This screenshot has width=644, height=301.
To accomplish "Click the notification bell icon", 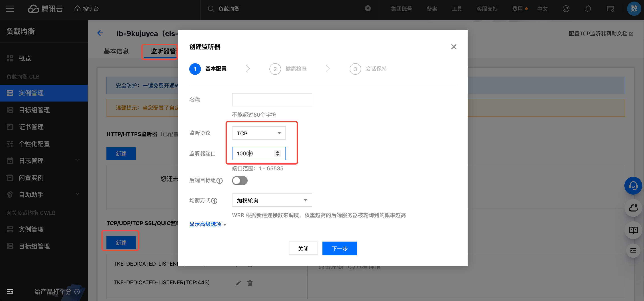I will (x=588, y=9).
